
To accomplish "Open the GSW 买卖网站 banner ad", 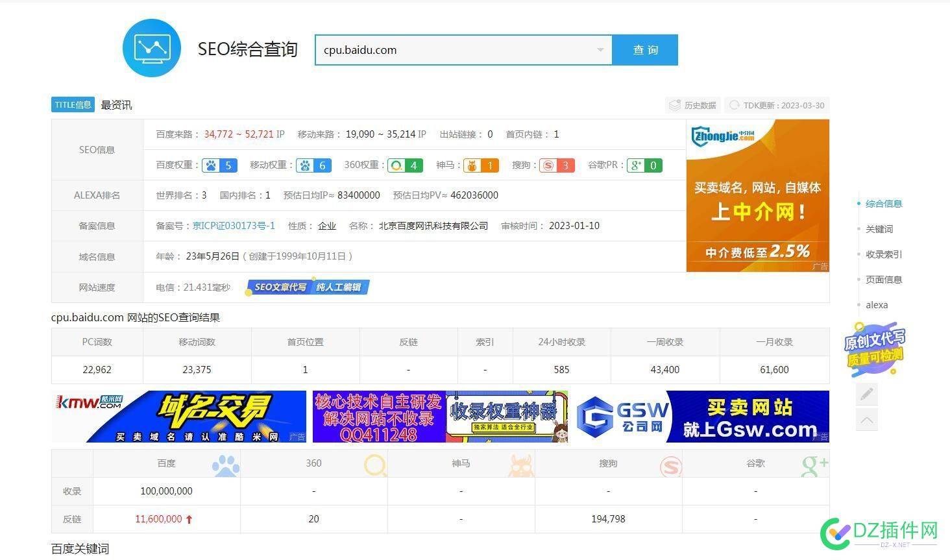I will 702,417.
